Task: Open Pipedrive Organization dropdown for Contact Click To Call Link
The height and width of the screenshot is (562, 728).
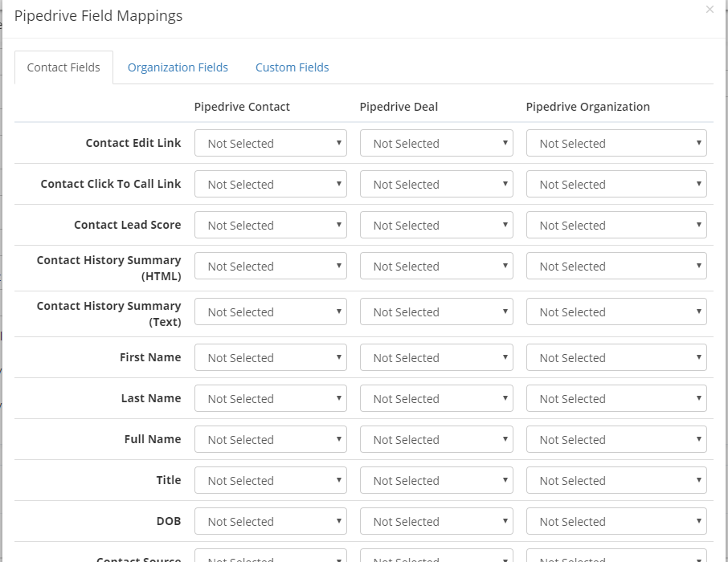Action: tap(616, 184)
